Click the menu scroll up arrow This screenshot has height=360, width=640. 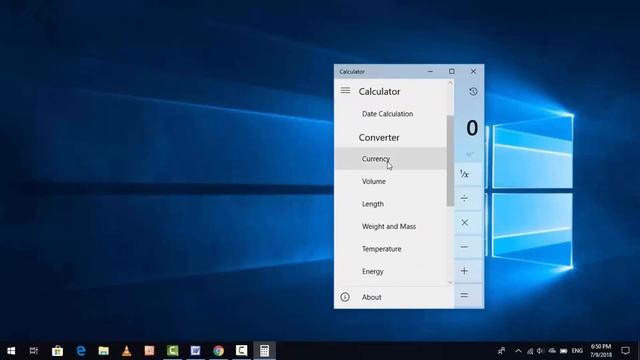(450, 82)
